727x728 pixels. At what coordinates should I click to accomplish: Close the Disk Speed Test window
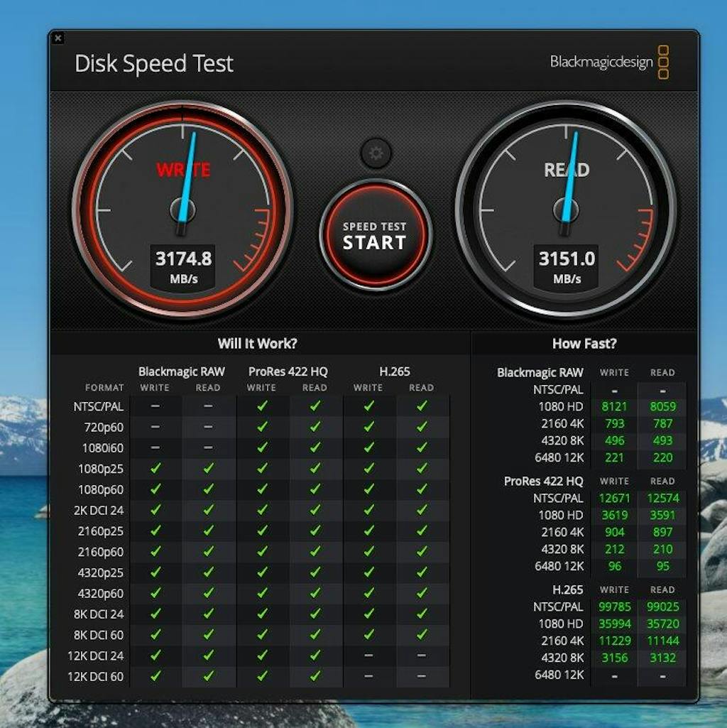point(58,38)
